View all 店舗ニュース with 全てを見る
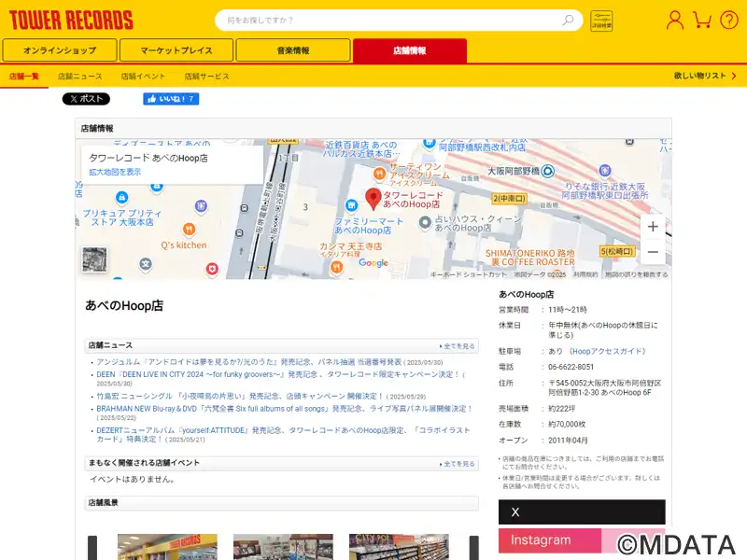The width and height of the screenshot is (747, 560). click(458, 346)
